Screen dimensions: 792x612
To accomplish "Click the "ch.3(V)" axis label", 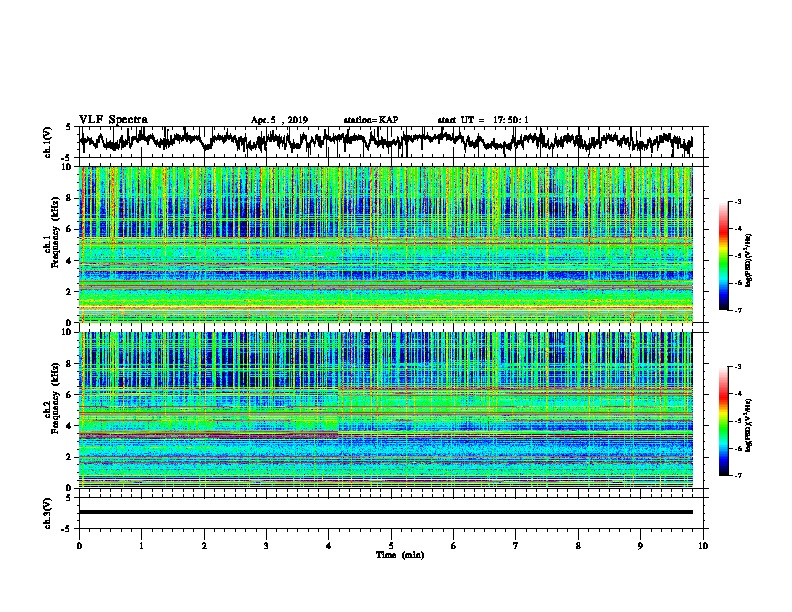I will [x=48, y=513].
